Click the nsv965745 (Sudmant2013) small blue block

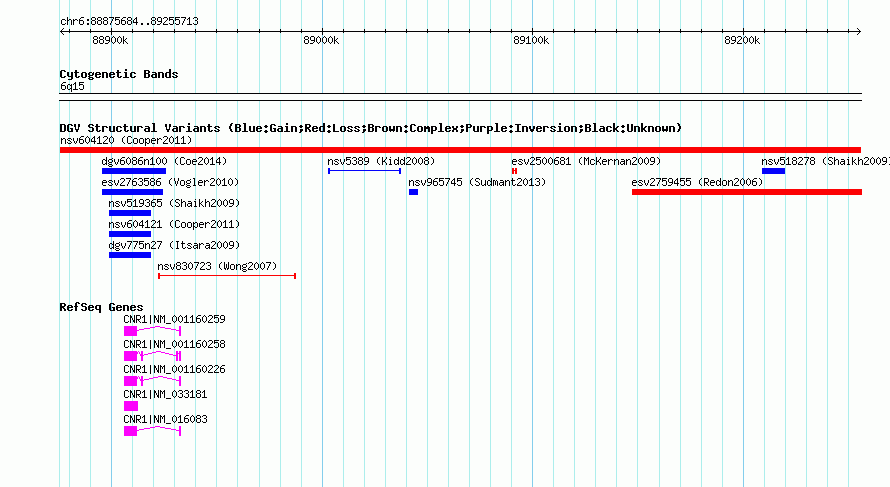[413, 192]
